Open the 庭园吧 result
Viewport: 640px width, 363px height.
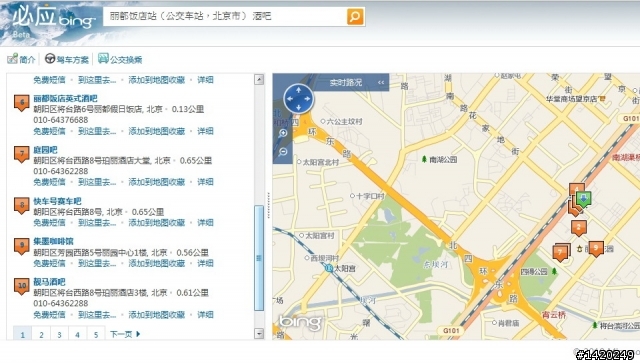click(45, 150)
